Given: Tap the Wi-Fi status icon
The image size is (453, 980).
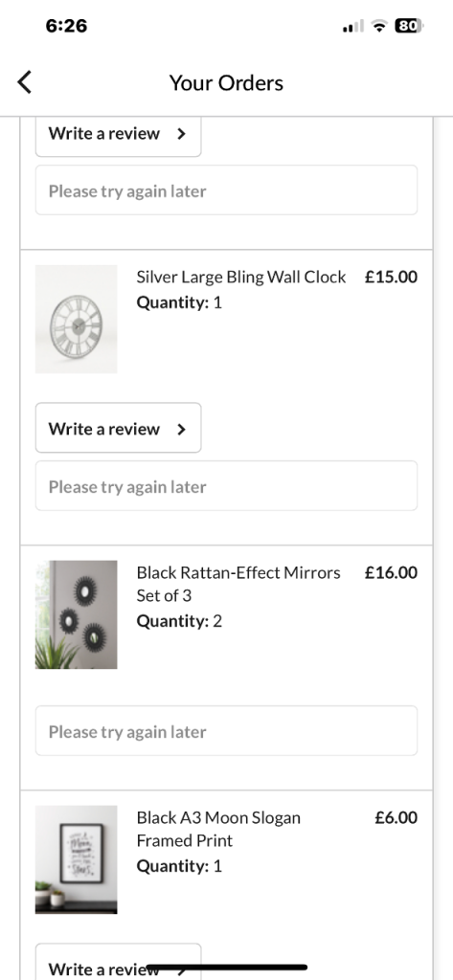Looking at the screenshot, I should point(378,26).
